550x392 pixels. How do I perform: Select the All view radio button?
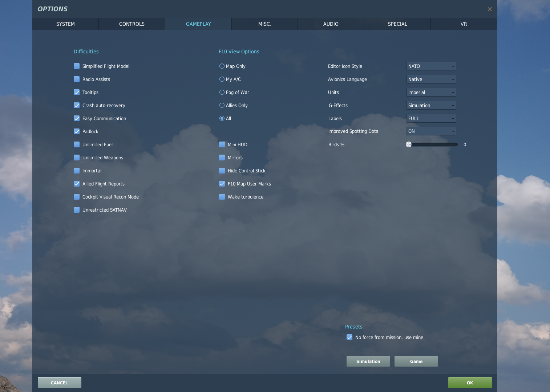222,118
